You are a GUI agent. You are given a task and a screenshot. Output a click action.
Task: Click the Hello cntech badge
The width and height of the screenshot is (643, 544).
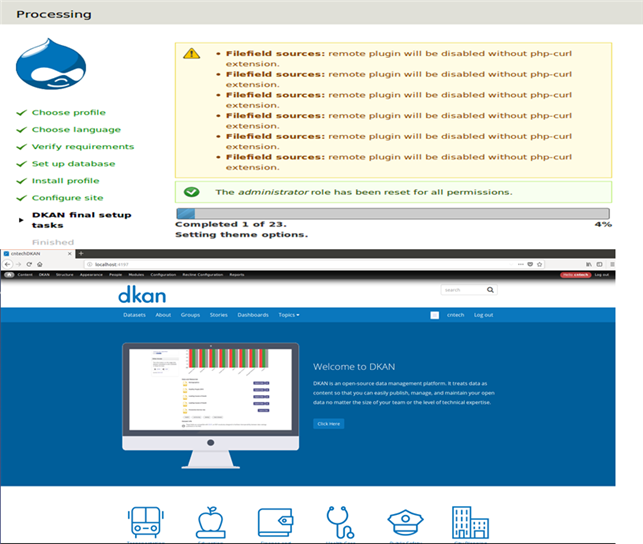(576, 275)
